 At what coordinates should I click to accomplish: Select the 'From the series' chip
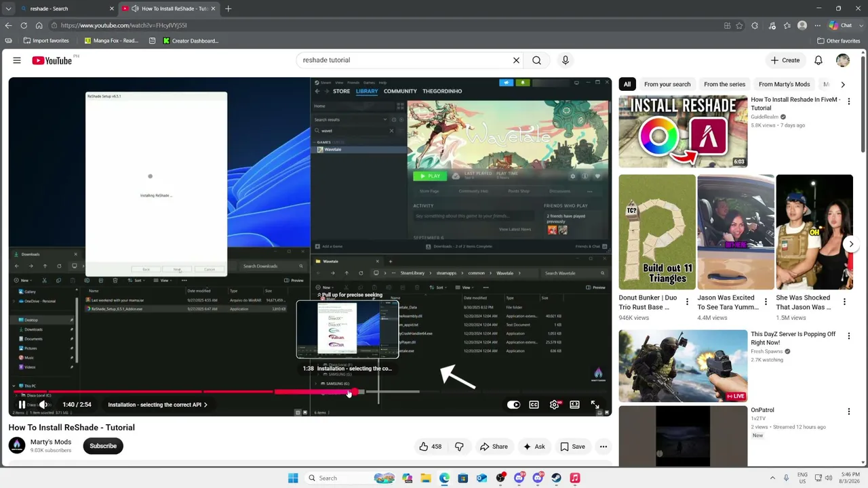tap(724, 85)
